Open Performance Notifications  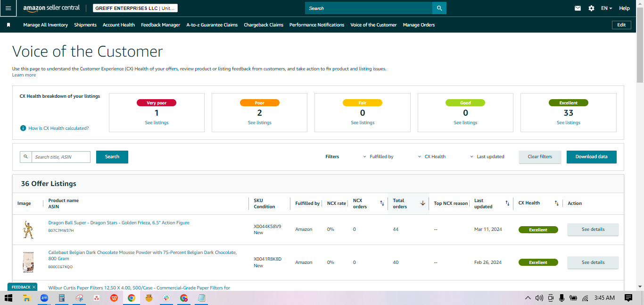pos(317,25)
